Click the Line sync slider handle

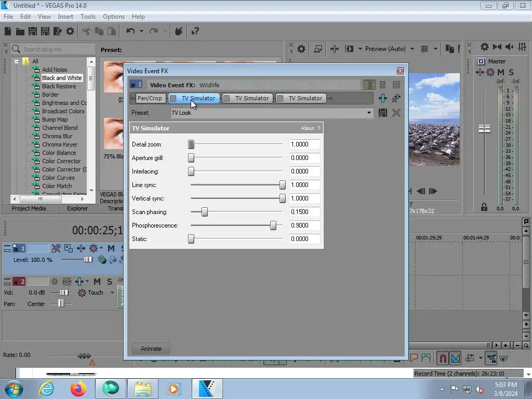(282, 185)
